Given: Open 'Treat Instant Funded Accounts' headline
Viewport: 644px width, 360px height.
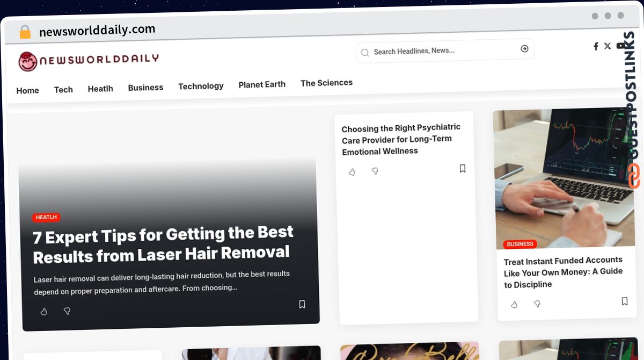Looking at the screenshot, I should (x=563, y=272).
